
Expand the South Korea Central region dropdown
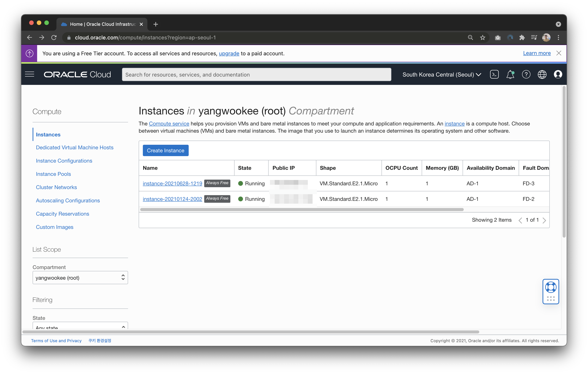click(442, 75)
